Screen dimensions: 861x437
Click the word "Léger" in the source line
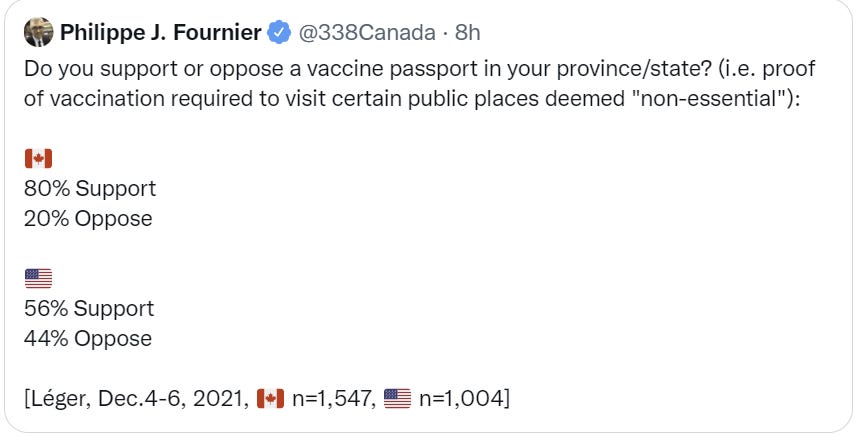(58, 399)
